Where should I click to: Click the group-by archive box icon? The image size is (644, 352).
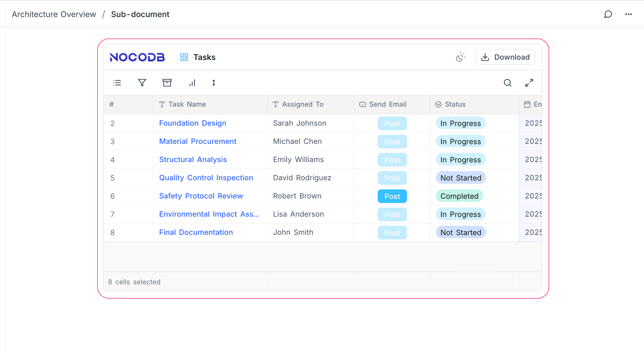coord(167,83)
